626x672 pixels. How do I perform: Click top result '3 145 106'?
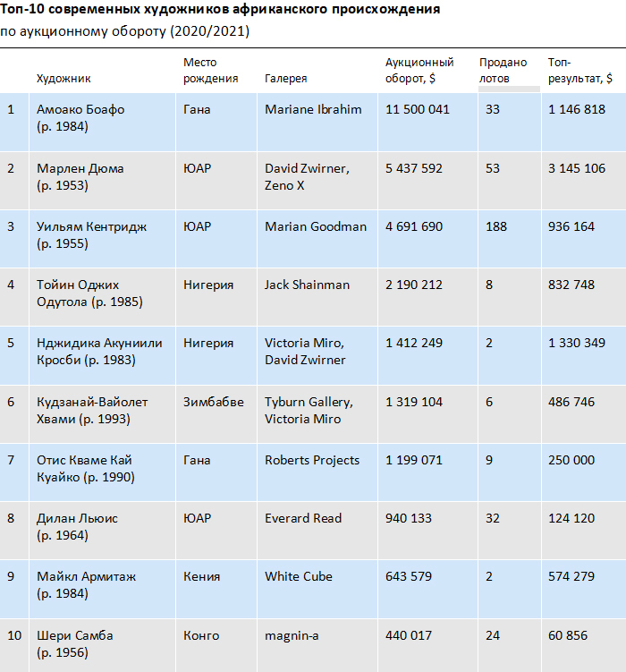(577, 168)
